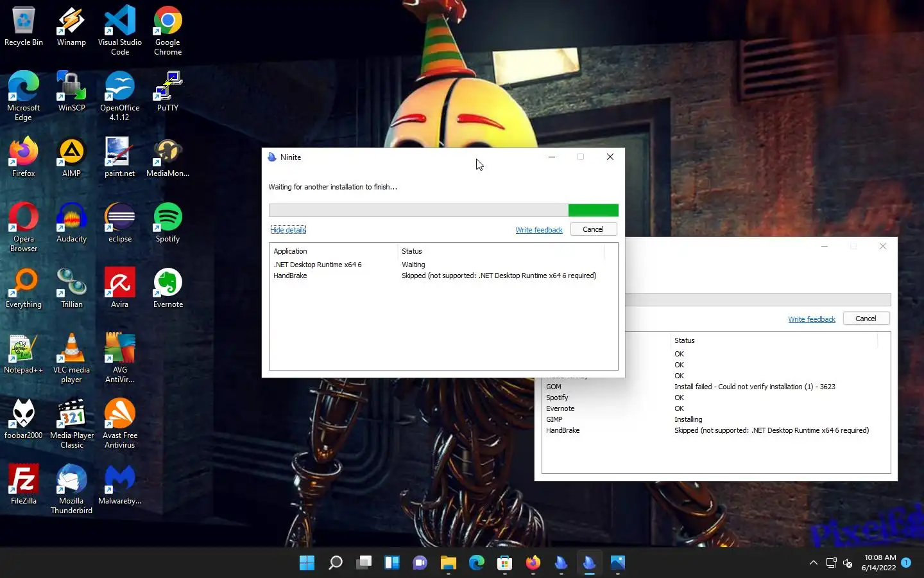Screen dimensions: 924x578
Task: Click Write feedback in background Ninite window
Action: (812, 319)
